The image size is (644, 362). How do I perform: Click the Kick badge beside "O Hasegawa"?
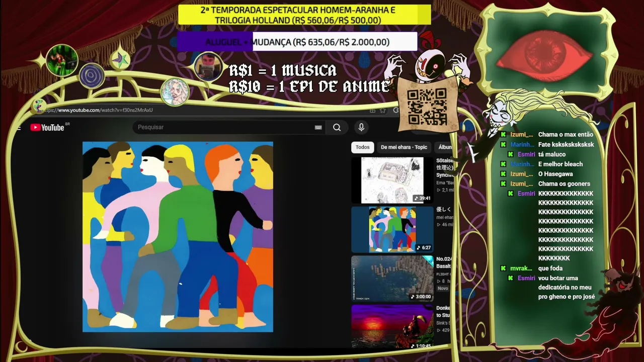[x=503, y=174]
